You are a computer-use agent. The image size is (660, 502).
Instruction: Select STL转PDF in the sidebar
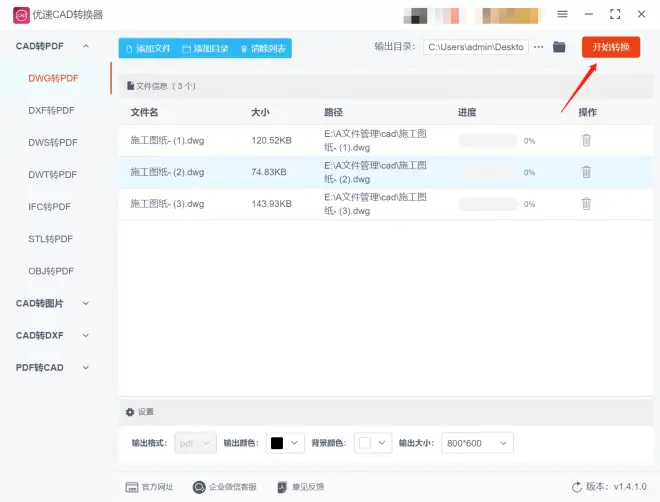pos(51,239)
